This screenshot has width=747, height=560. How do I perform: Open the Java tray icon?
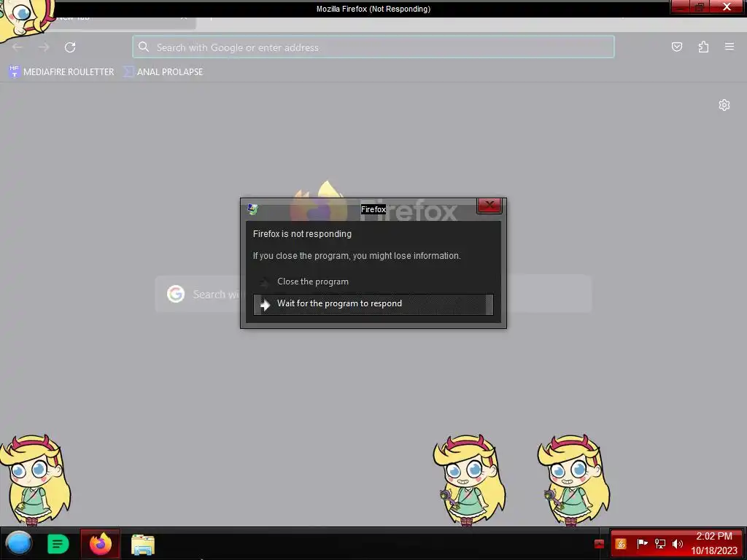coord(621,543)
